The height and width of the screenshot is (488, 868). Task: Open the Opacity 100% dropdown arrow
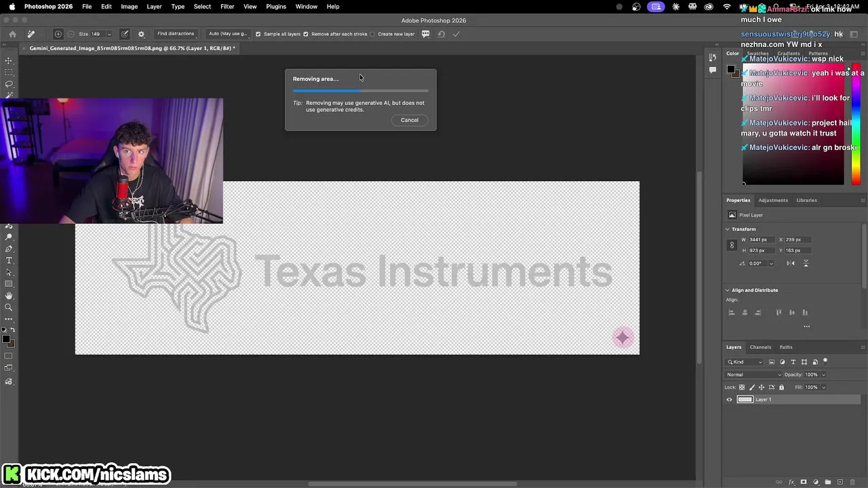(x=823, y=375)
